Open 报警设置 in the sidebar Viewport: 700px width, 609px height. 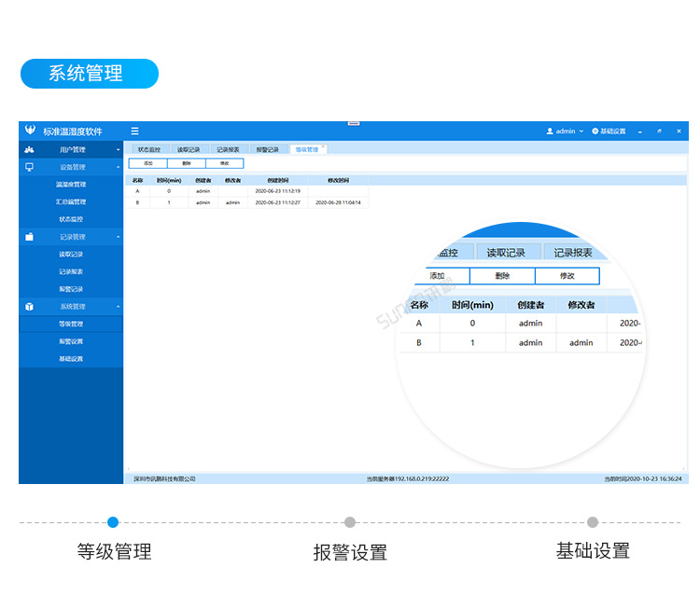coord(71,341)
